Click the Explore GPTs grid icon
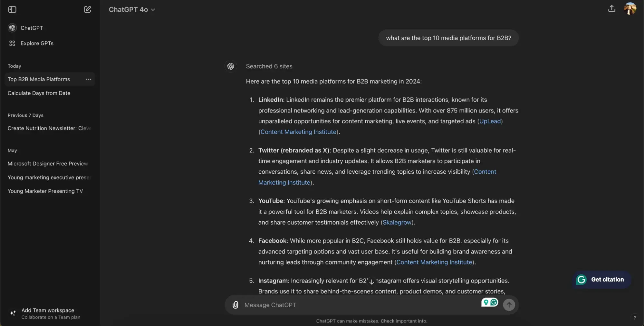 12,43
